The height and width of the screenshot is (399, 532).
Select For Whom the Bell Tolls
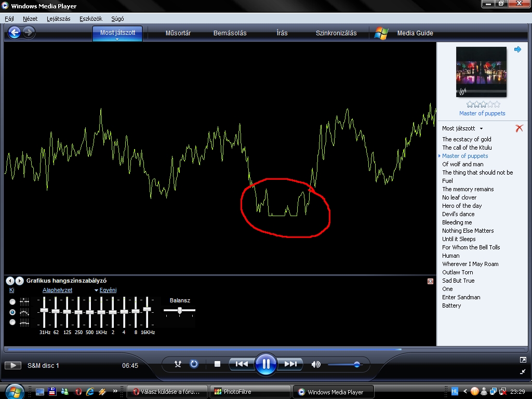tap(471, 247)
